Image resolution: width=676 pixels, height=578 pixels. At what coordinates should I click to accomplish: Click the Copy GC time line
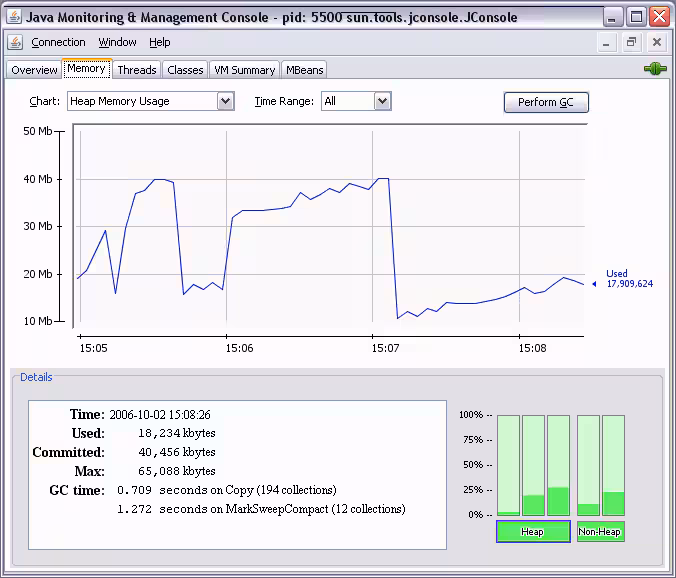[227, 490]
